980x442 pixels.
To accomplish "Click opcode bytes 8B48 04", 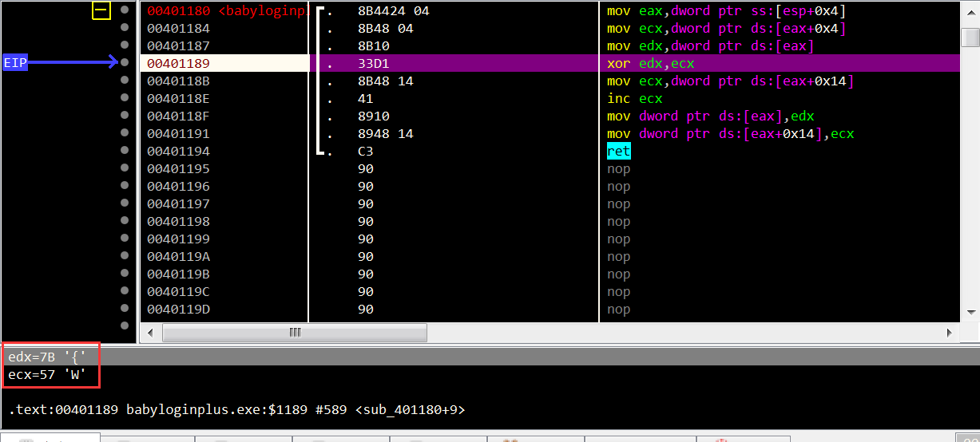I will pos(385,28).
